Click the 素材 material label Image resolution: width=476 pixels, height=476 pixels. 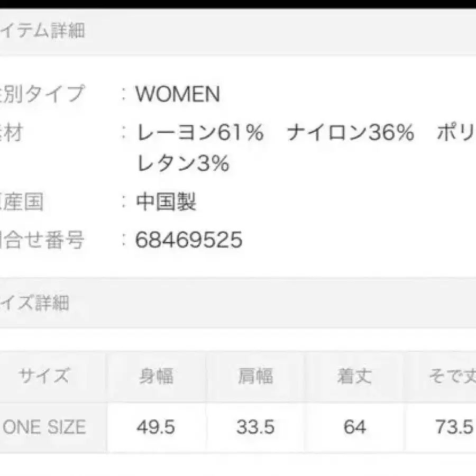(12, 133)
